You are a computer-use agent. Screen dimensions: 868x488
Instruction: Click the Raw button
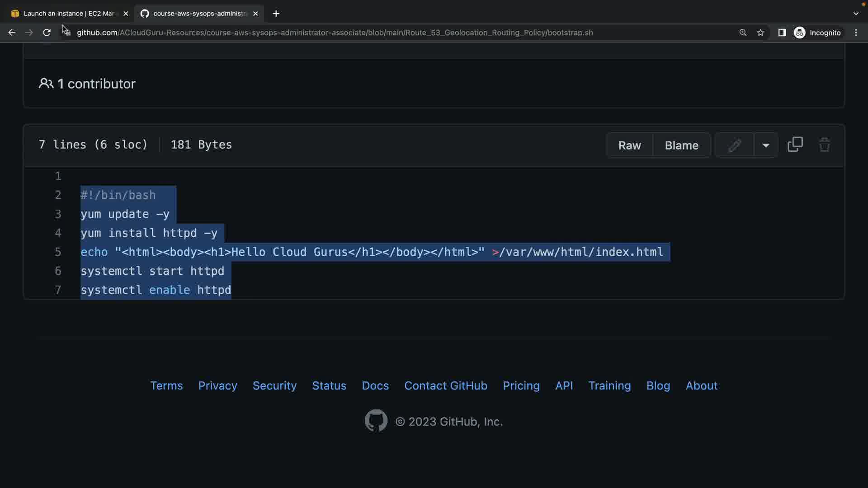[629, 145]
